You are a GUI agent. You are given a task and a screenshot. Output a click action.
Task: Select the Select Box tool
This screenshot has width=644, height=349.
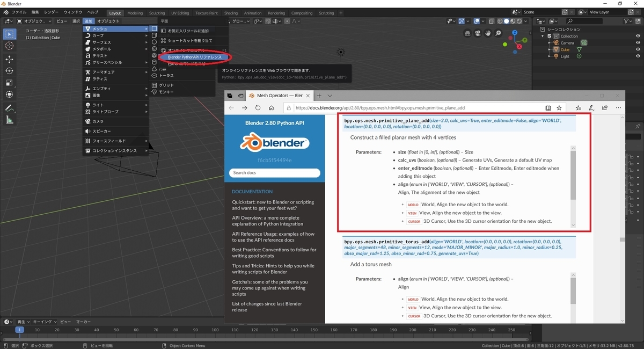(x=10, y=34)
